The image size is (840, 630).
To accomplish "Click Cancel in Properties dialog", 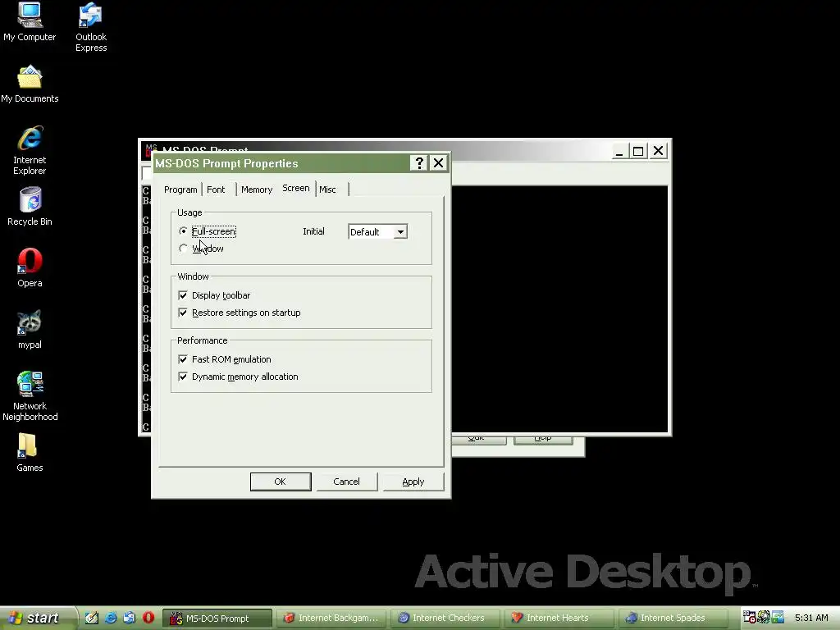I will pyautogui.click(x=347, y=482).
